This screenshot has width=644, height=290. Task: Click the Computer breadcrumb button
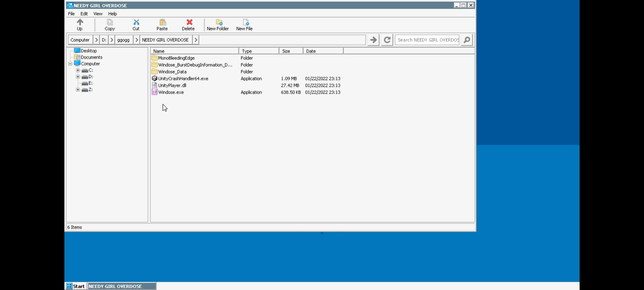point(80,40)
